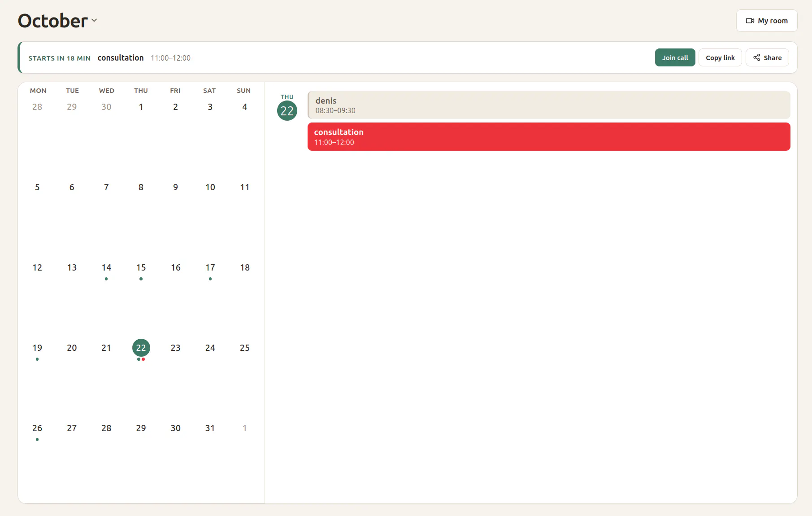Screen dimensions: 812x516
Task: Select October 15 in the calendar
Action: tap(141, 268)
